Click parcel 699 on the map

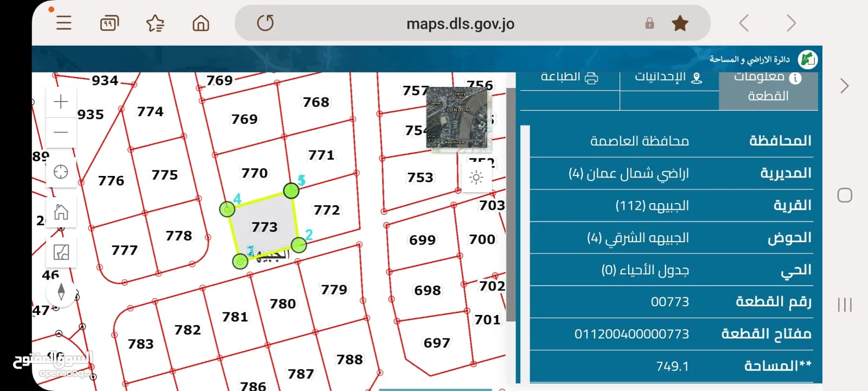[422, 240]
